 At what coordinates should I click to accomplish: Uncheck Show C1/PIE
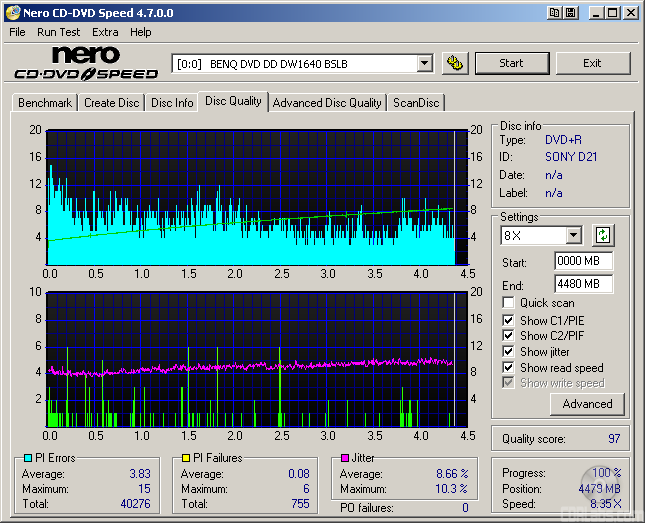click(x=509, y=320)
